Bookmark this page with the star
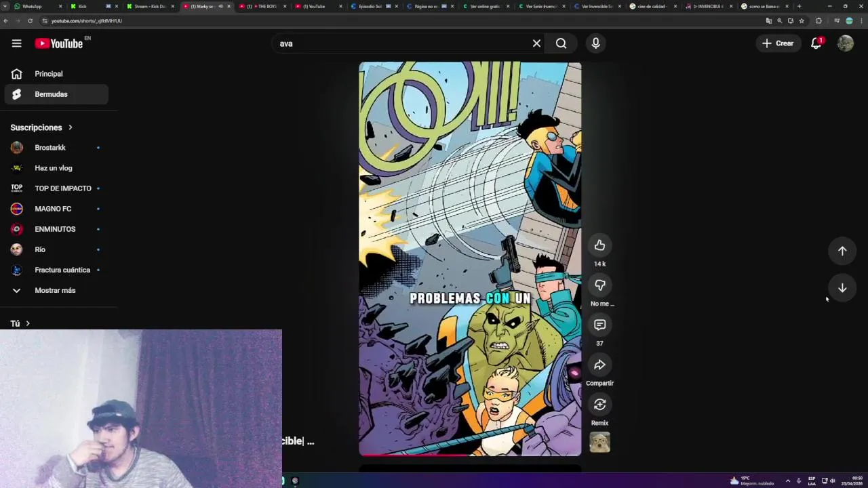Image resolution: width=868 pixels, height=488 pixels. pos(802,21)
